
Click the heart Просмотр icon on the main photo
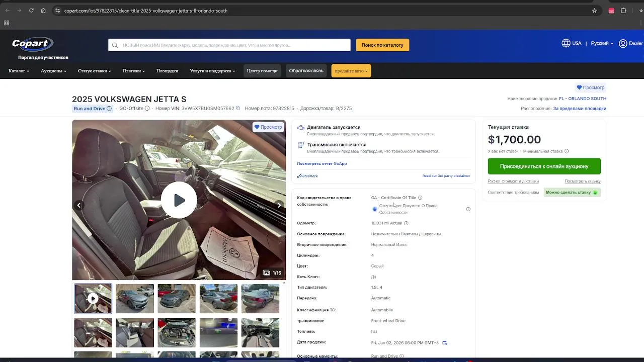[x=257, y=127]
